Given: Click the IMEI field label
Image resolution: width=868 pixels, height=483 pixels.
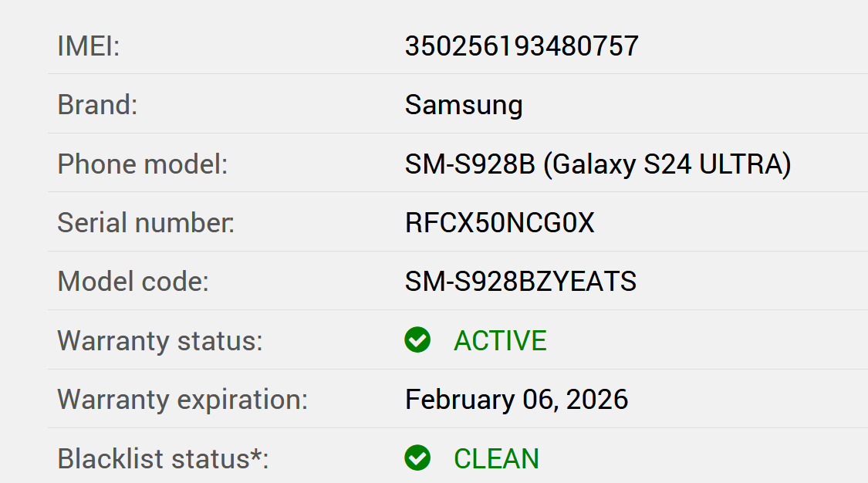Looking at the screenshot, I should [89, 46].
